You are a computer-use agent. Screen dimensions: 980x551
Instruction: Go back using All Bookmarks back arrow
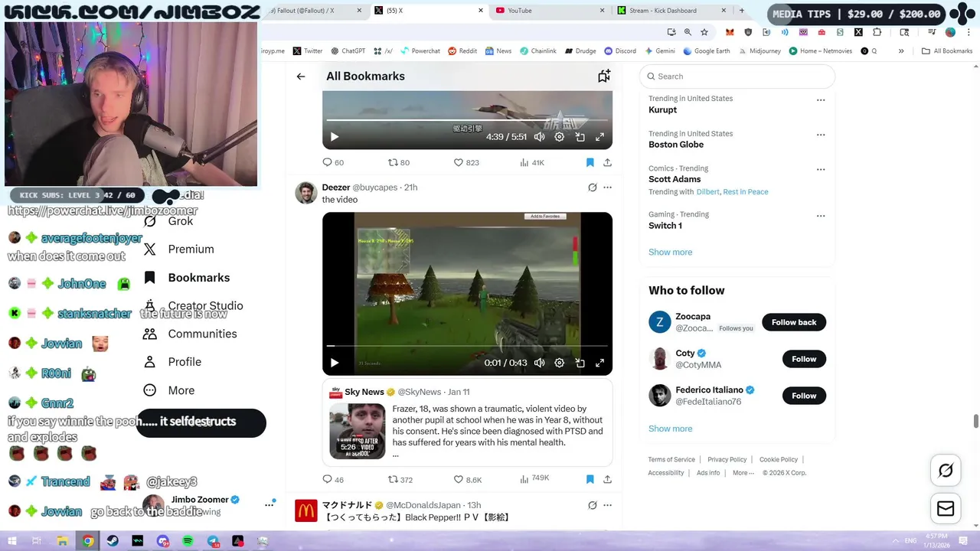coord(301,77)
